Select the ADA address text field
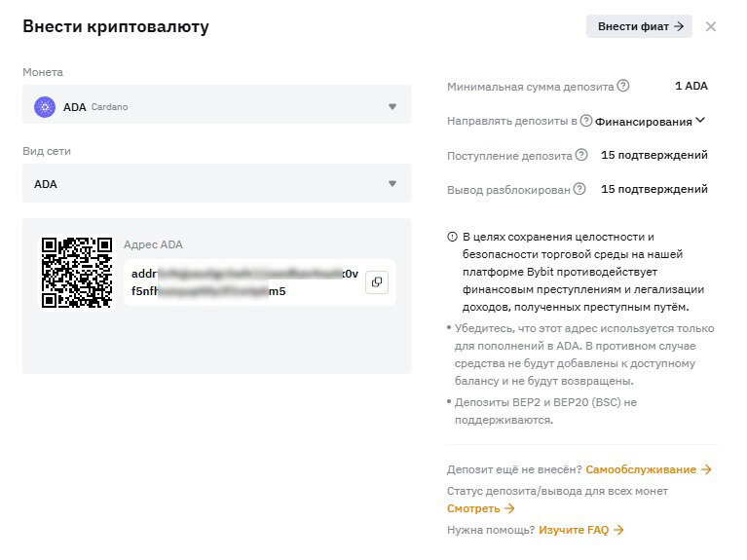Screen dimensions: 747x560 pos(244,282)
